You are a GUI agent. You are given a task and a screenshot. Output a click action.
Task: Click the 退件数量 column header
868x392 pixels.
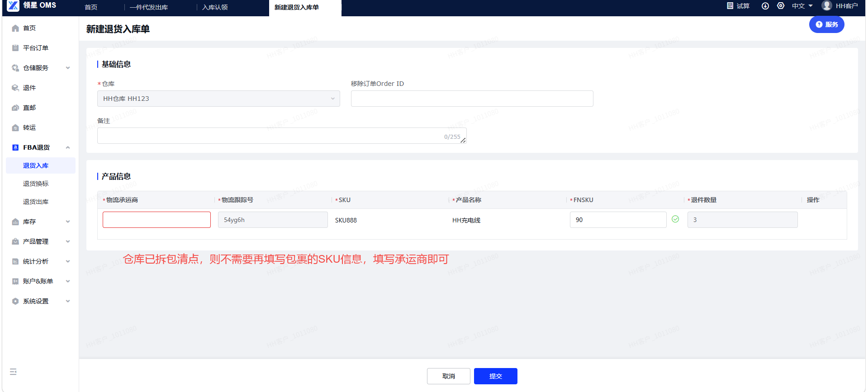point(704,200)
